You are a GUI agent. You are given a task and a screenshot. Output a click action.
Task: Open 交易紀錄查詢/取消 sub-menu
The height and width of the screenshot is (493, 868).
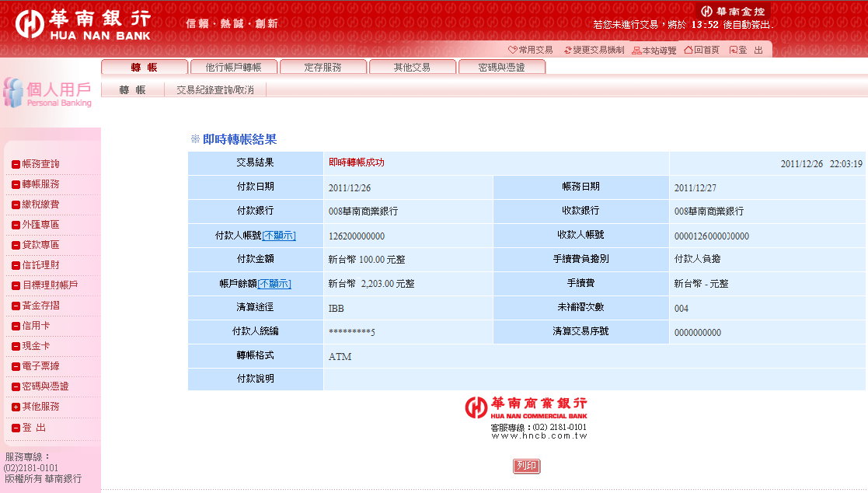point(215,89)
